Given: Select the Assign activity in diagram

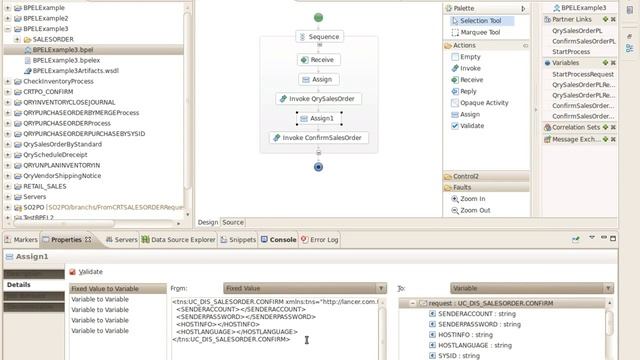Looking at the screenshot, I should [318, 79].
